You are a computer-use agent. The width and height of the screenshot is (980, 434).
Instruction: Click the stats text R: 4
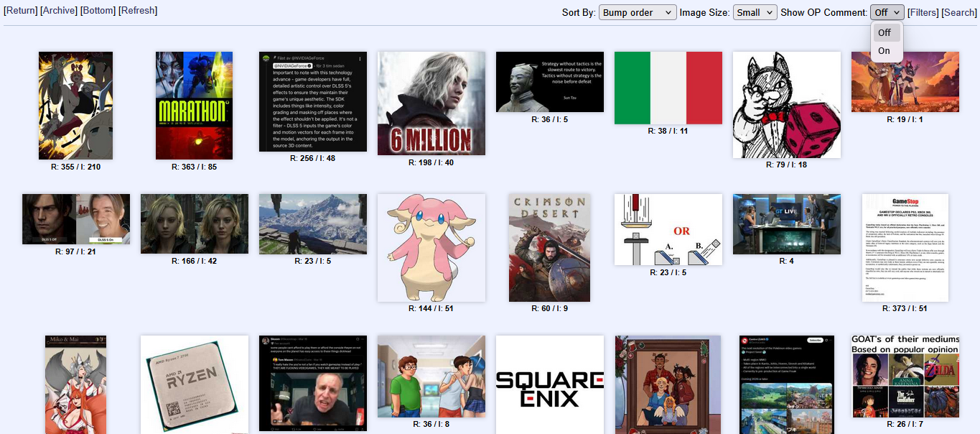(787, 261)
